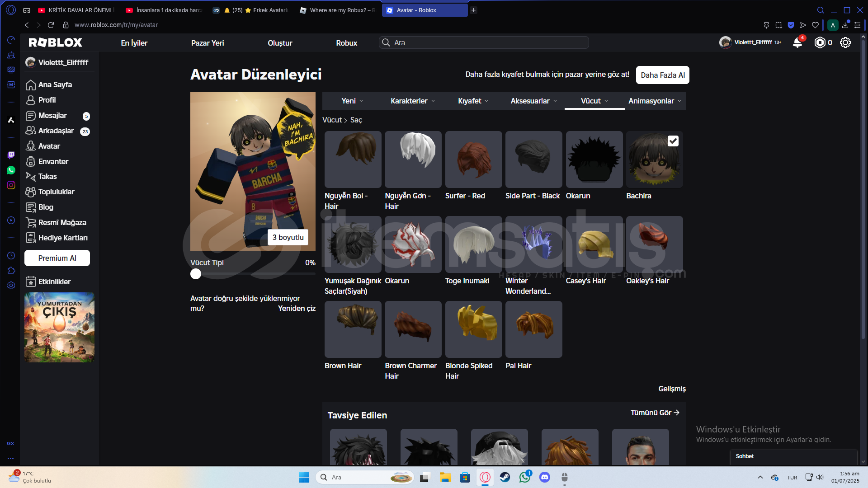Open the Windows Start button
Viewport: 868px width, 488px height.
(x=304, y=477)
